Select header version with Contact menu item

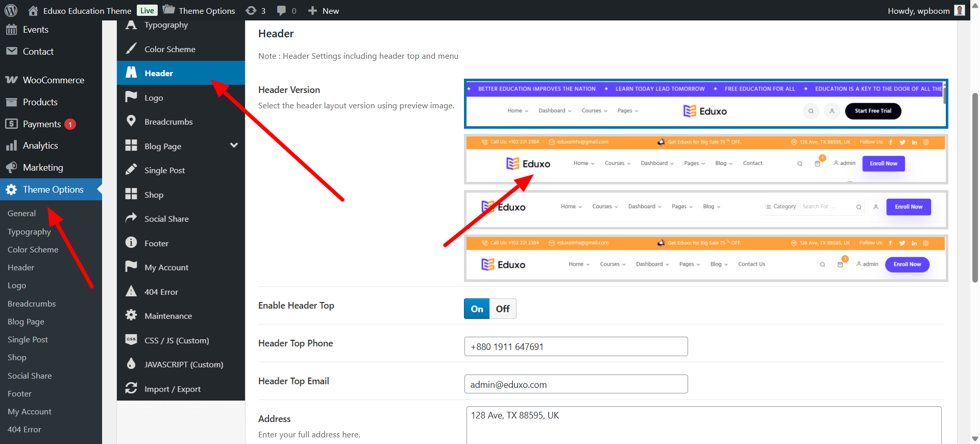tap(705, 159)
